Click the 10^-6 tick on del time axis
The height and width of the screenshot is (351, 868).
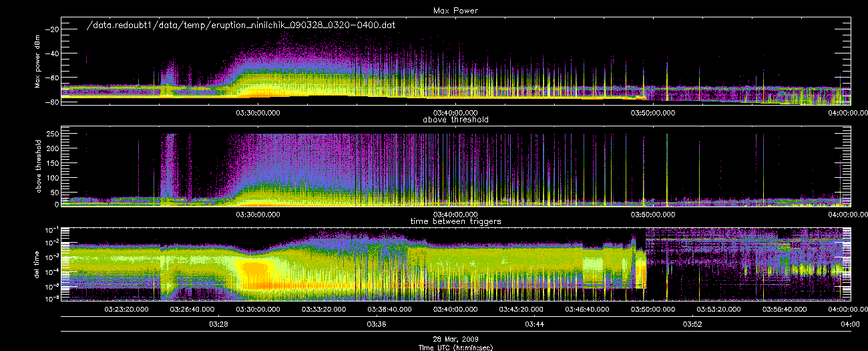click(x=51, y=300)
